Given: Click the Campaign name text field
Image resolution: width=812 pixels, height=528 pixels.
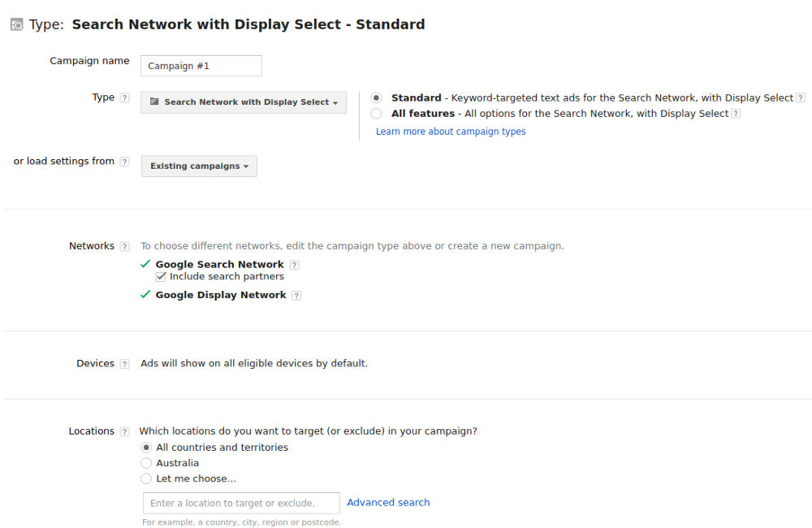Looking at the screenshot, I should click(201, 66).
